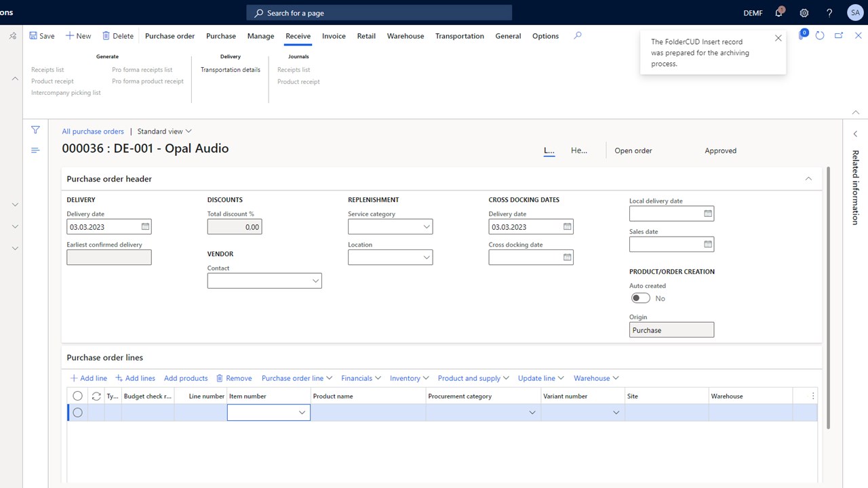Open calendar for Local delivery date

pyautogui.click(x=707, y=213)
